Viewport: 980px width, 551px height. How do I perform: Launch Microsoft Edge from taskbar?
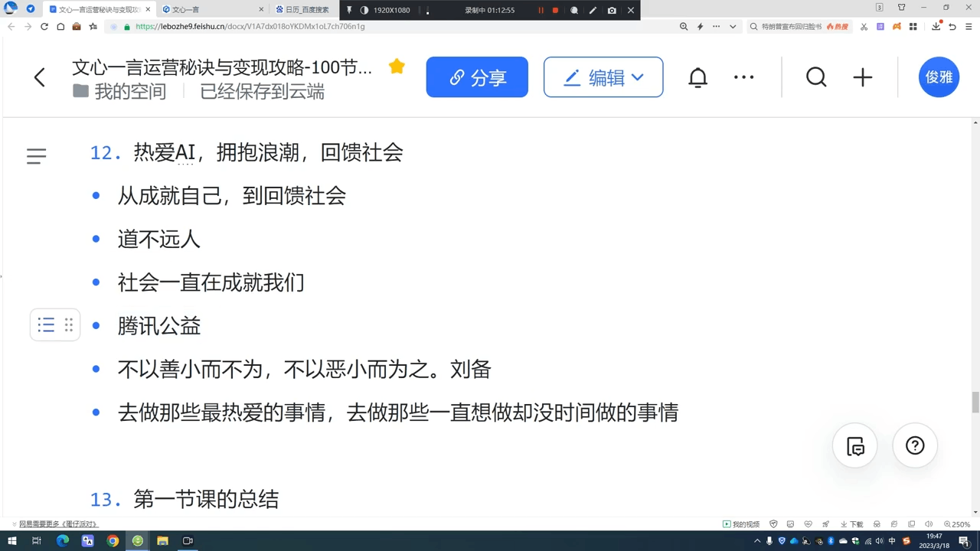pos(62,541)
